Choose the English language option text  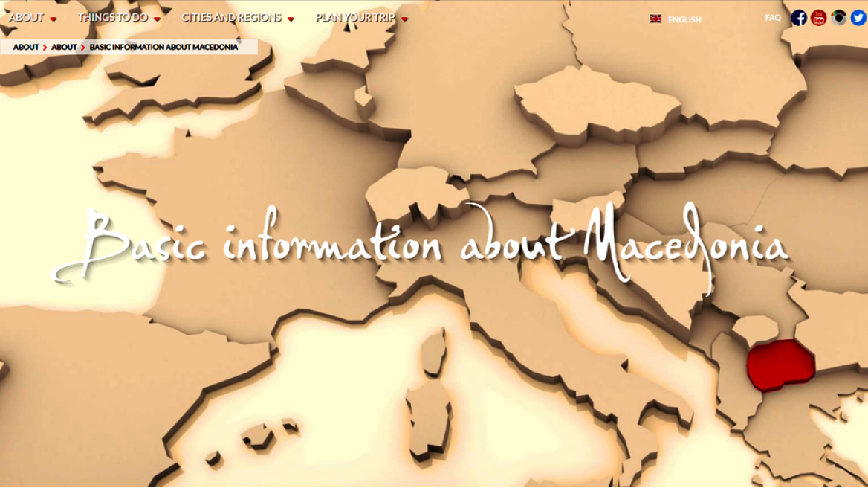(x=684, y=20)
